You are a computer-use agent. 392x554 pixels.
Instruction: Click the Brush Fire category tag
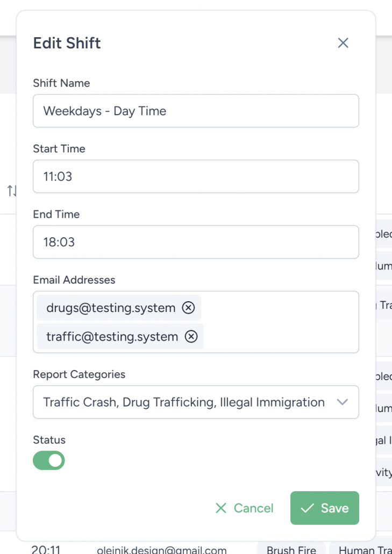point(291,550)
